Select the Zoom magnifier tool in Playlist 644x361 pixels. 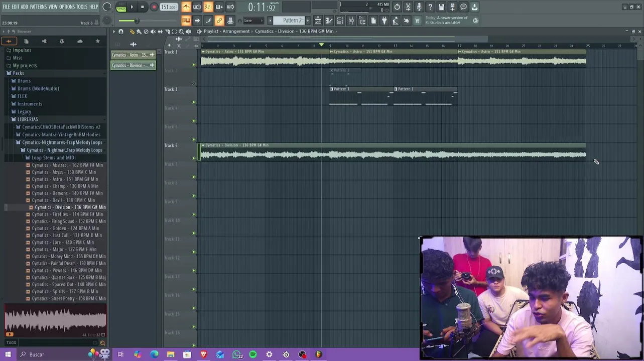point(181,32)
